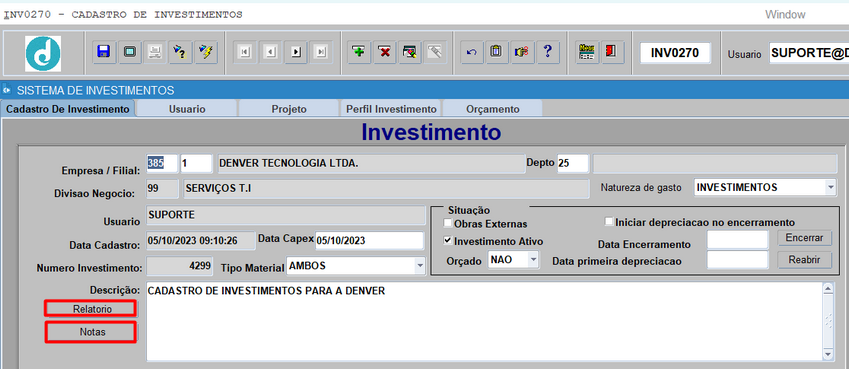849x369 pixels.
Task: Click the Empresa field containing 385
Action: pyautogui.click(x=162, y=163)
